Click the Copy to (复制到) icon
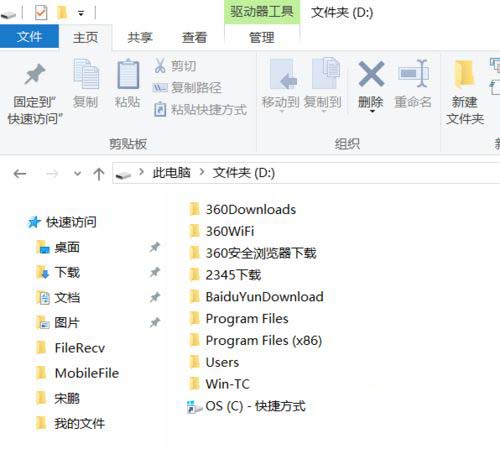This screenshot has height=449, width=500. tap(326, 73)
